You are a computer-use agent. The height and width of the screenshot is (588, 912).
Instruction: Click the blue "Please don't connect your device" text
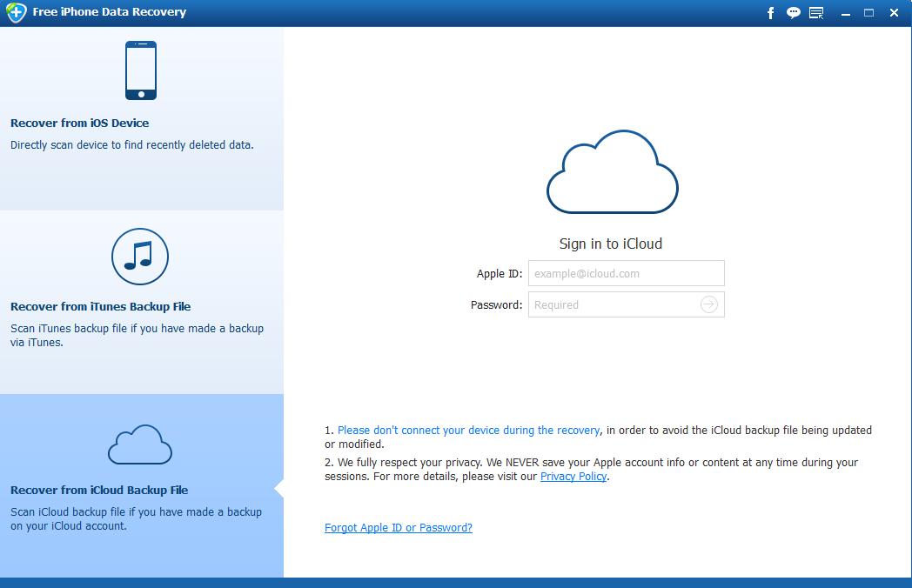coord(468,431)
